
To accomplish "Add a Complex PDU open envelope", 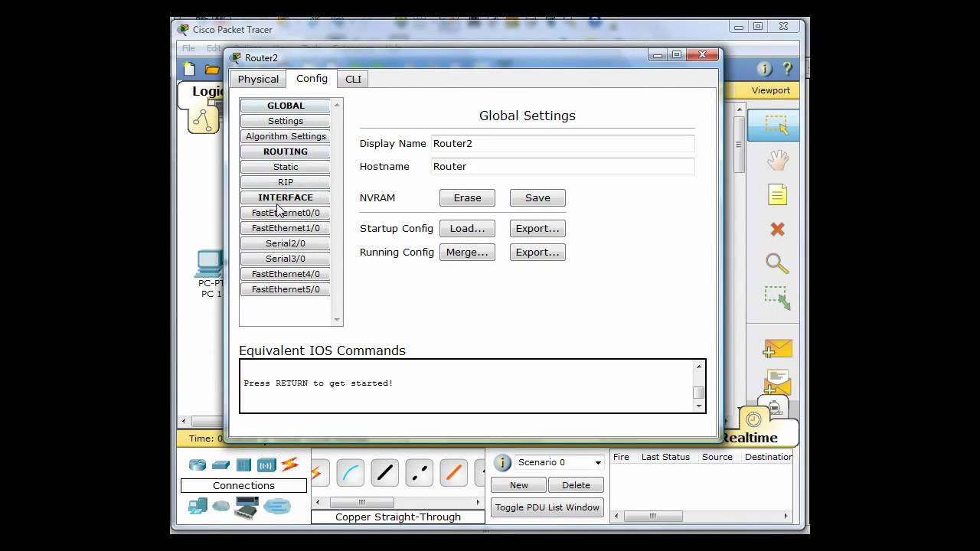I will pos(777,382).
